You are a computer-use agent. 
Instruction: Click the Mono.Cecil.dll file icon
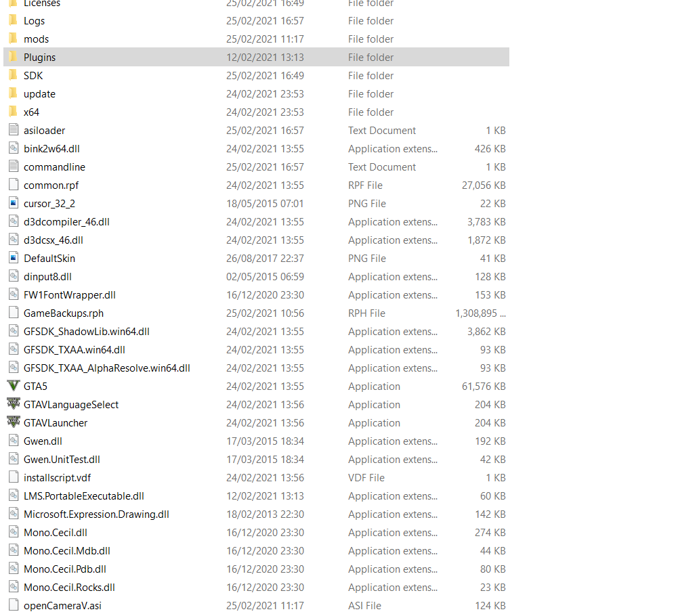click(x=14, y=531)
